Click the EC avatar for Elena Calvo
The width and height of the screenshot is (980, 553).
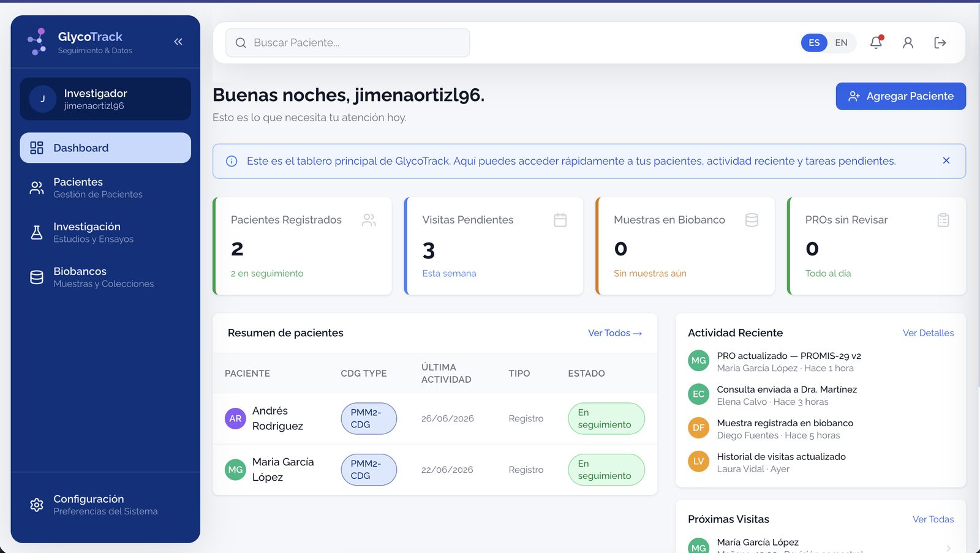pyautogui.click(x=699, y=394)
